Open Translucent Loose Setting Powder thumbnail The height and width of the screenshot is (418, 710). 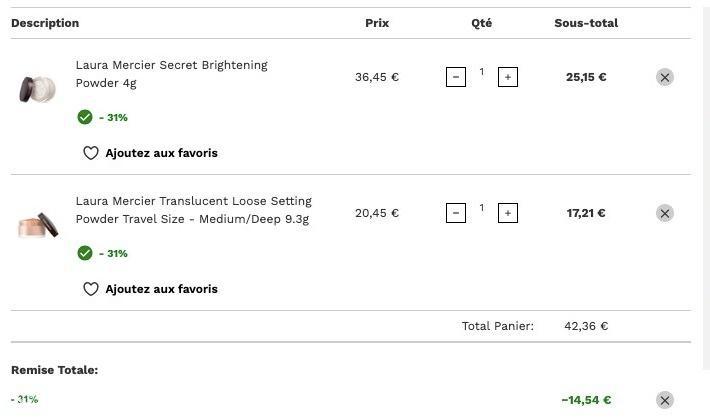38,225
